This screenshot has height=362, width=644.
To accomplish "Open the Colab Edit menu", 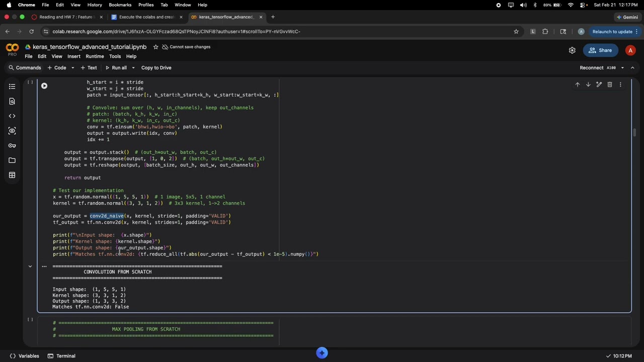I will (42, 56).
